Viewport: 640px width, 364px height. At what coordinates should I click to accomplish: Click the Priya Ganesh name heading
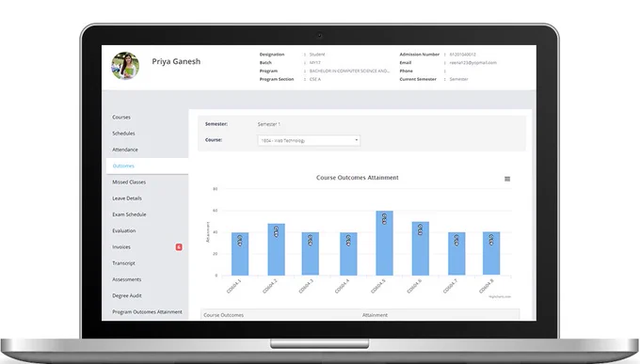[176, 62]
